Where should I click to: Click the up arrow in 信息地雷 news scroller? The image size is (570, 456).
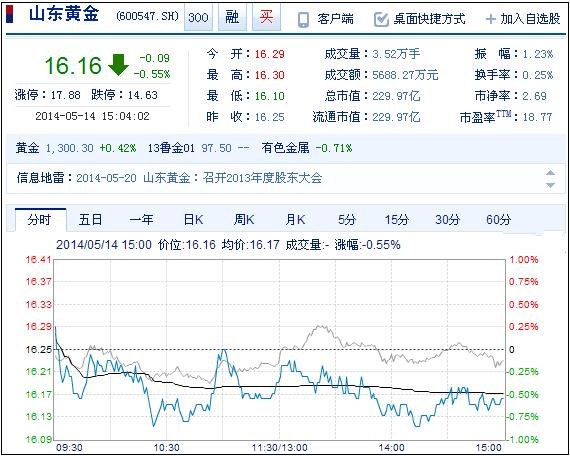[x=550, y=172]
